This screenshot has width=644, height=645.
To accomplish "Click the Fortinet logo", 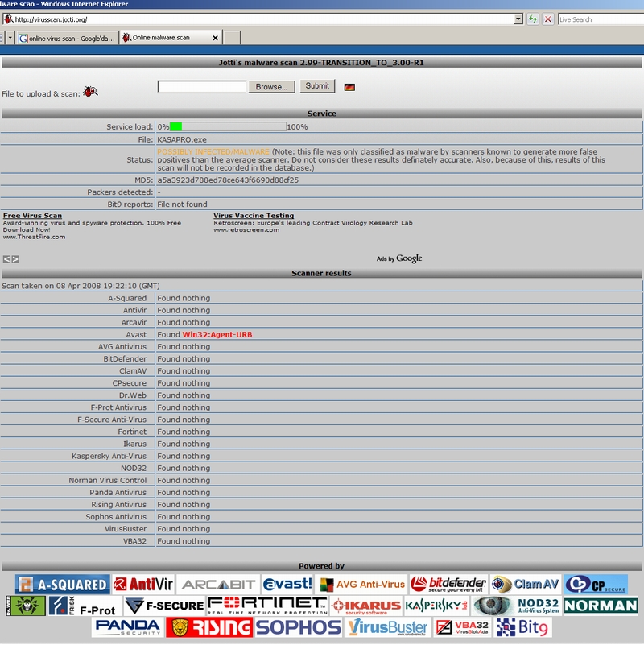I will point(267,606).
